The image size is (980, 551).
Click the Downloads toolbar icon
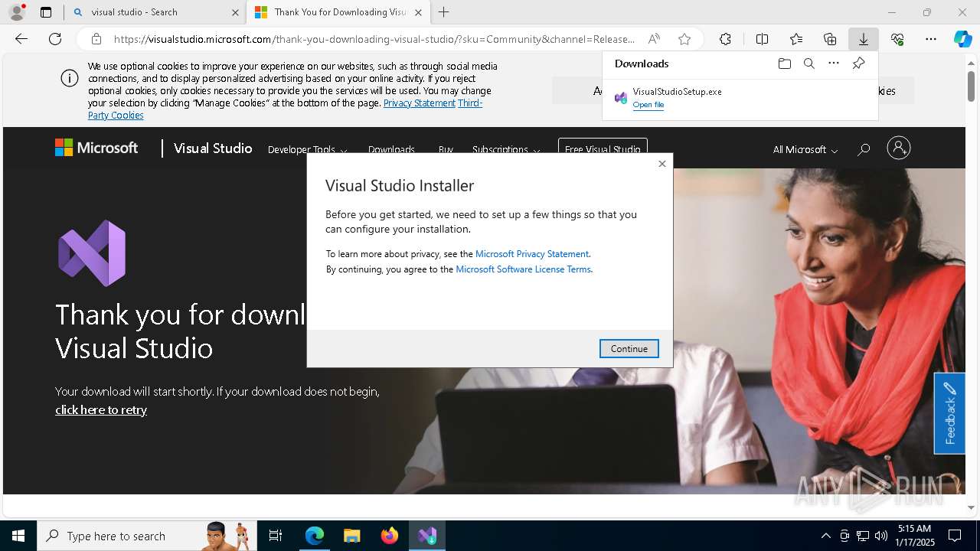pyautogui.click(x=864, y=39)
